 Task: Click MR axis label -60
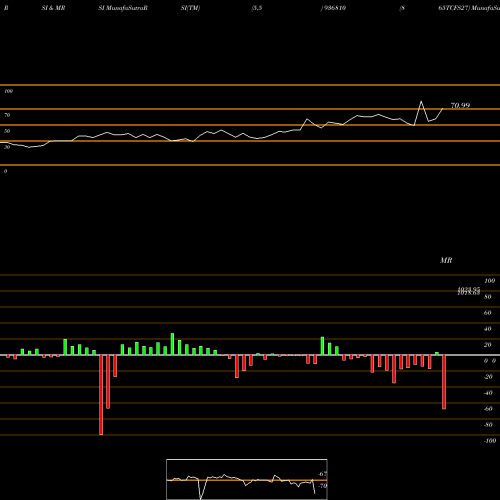(x=488, y=409)
